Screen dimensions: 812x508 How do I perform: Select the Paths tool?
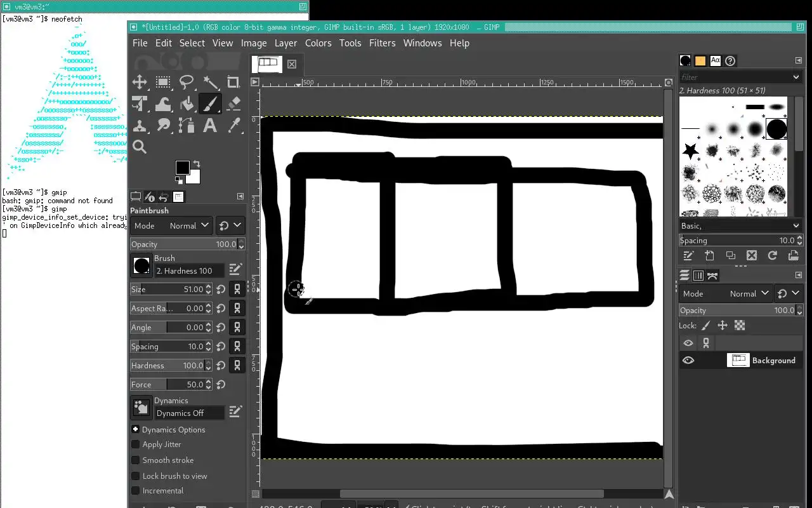[x=187, y=125]
